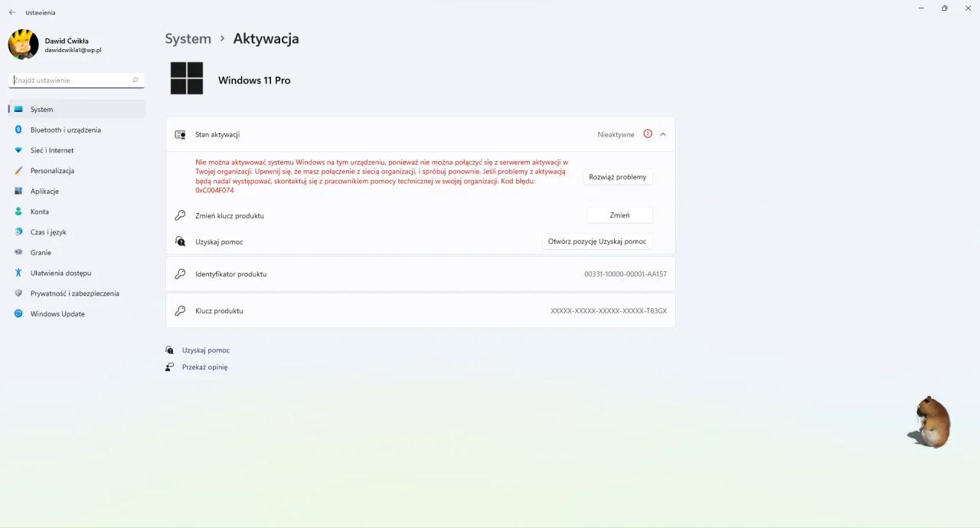Click the Stan aktywacji status icon
This screenshot has height=528, width=980.
click(180, 134)
